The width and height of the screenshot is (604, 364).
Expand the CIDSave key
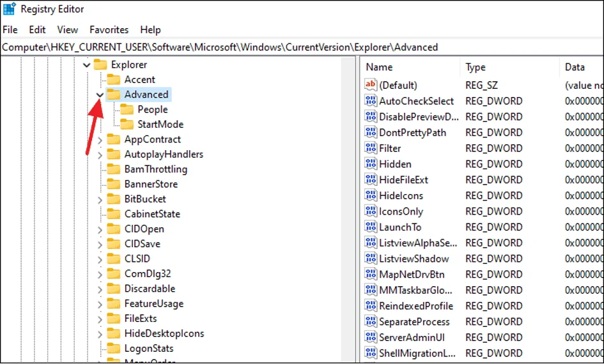[x=100, y=245]
